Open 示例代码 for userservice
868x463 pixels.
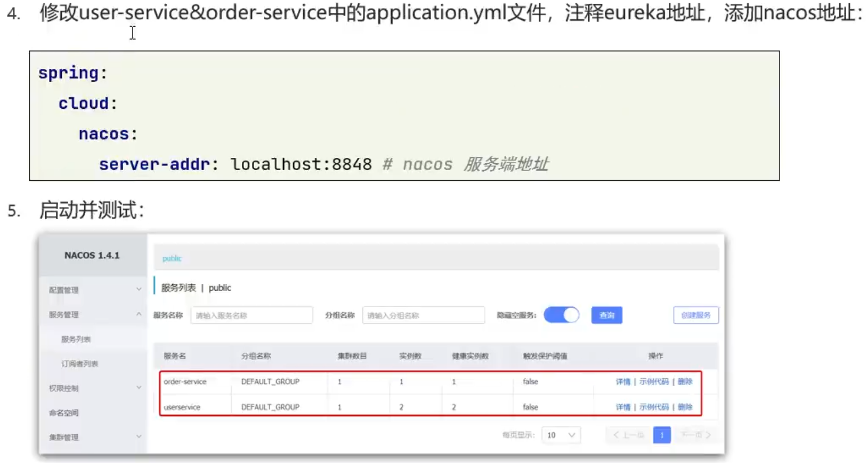tap(654, 407)
